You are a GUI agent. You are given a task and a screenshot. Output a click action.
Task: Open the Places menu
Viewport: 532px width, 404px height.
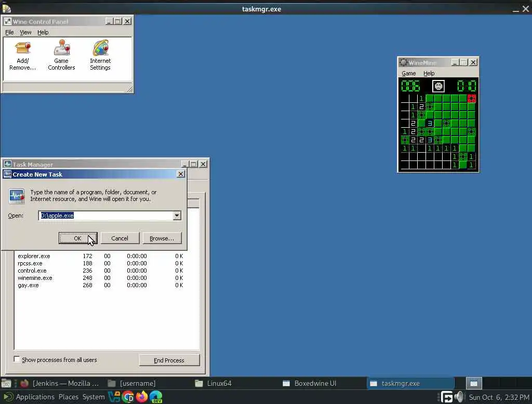68,397
